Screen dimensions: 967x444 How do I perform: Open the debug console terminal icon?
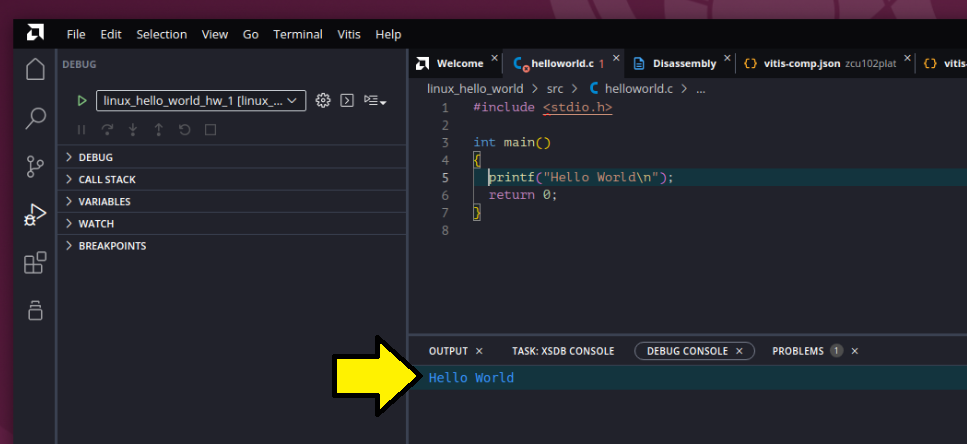click(347, 101)
